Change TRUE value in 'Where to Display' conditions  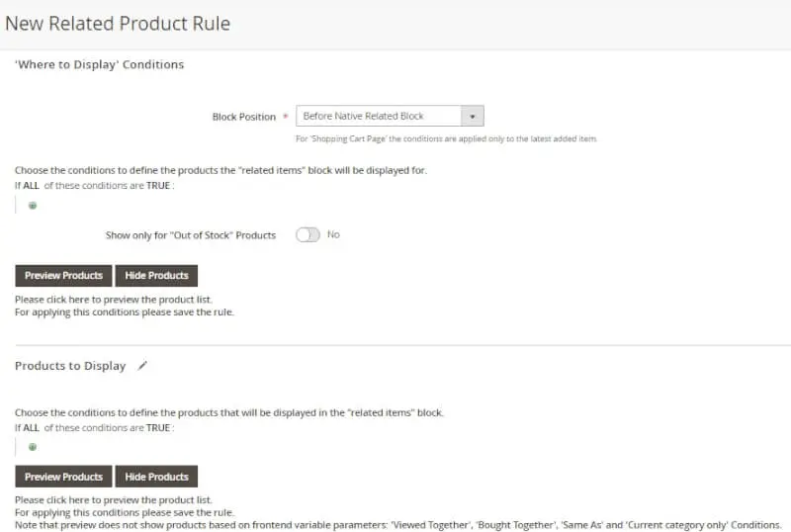click(158, 185)
